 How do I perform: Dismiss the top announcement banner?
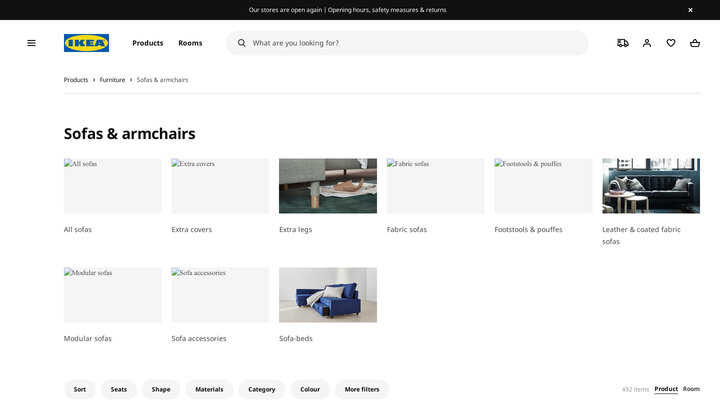pos(690,10)
